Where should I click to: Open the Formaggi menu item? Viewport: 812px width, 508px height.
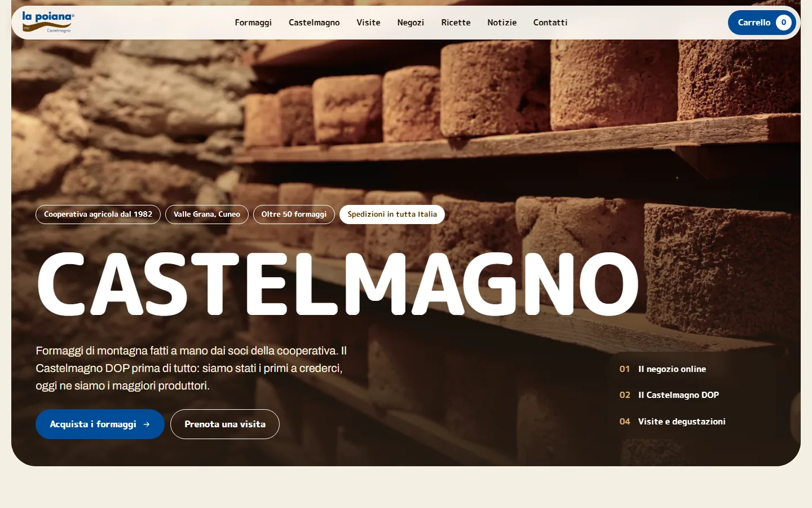tap(253, 23)
